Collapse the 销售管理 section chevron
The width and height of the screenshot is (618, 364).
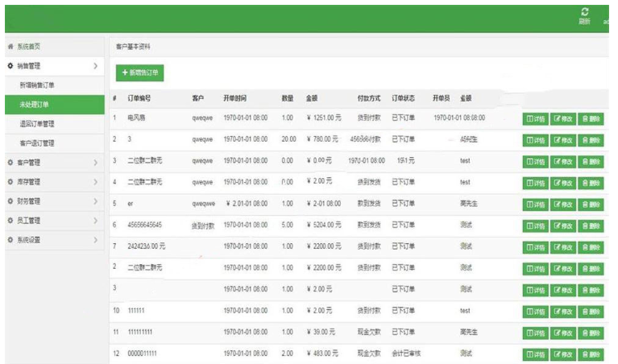[95, 65]
